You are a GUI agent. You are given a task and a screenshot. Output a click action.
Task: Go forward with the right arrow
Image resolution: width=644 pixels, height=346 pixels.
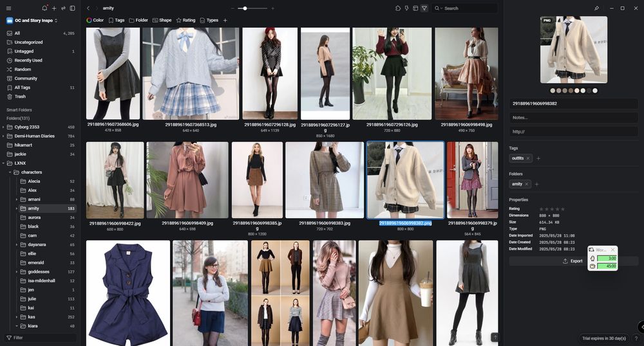click(97, 8)
